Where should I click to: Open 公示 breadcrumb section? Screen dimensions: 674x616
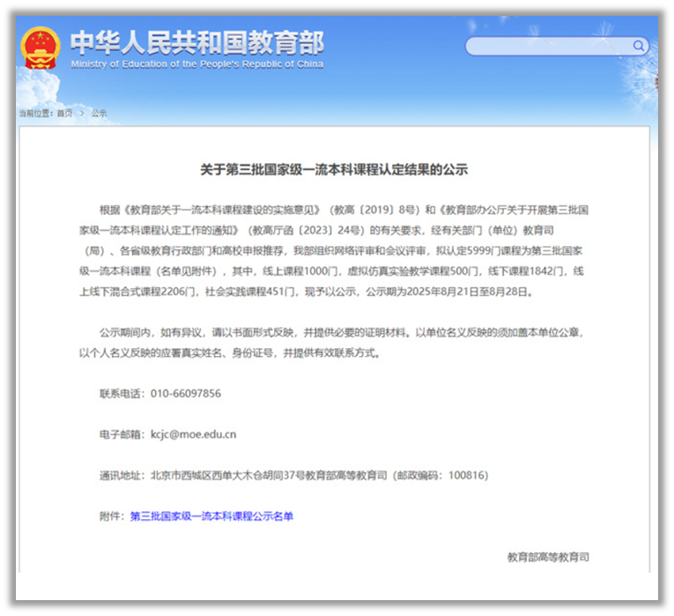pos(99,114)
